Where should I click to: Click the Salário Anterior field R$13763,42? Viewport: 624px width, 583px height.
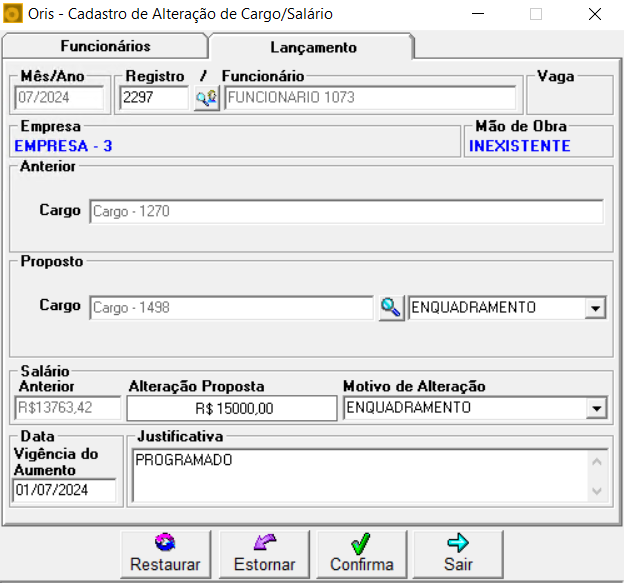(x=68, y=408)
